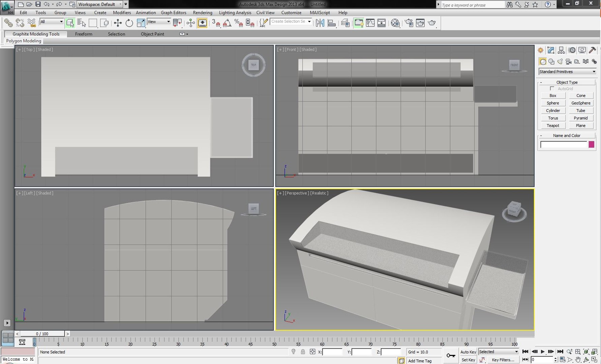
Task: Open the selection filter All dropdown
Action: 52,22
